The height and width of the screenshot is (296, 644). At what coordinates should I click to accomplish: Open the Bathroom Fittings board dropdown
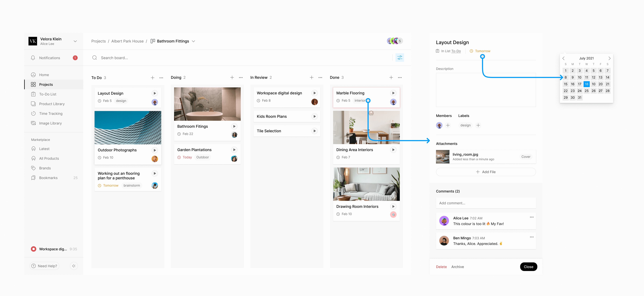pyautogui.click(x=193, y=41)
